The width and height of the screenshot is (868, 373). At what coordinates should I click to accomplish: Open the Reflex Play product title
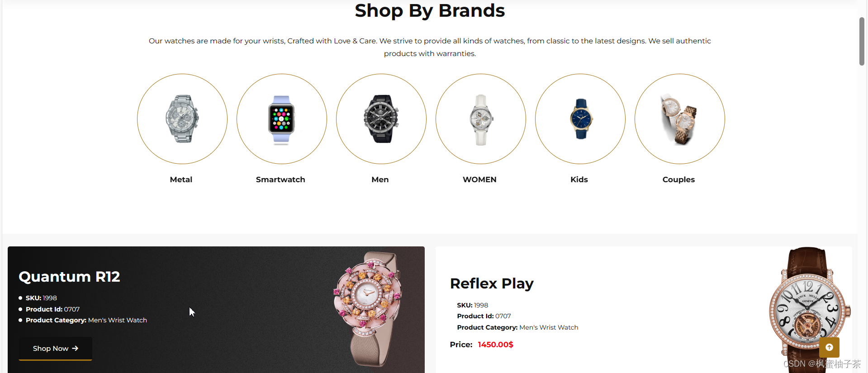pos(492,283)
